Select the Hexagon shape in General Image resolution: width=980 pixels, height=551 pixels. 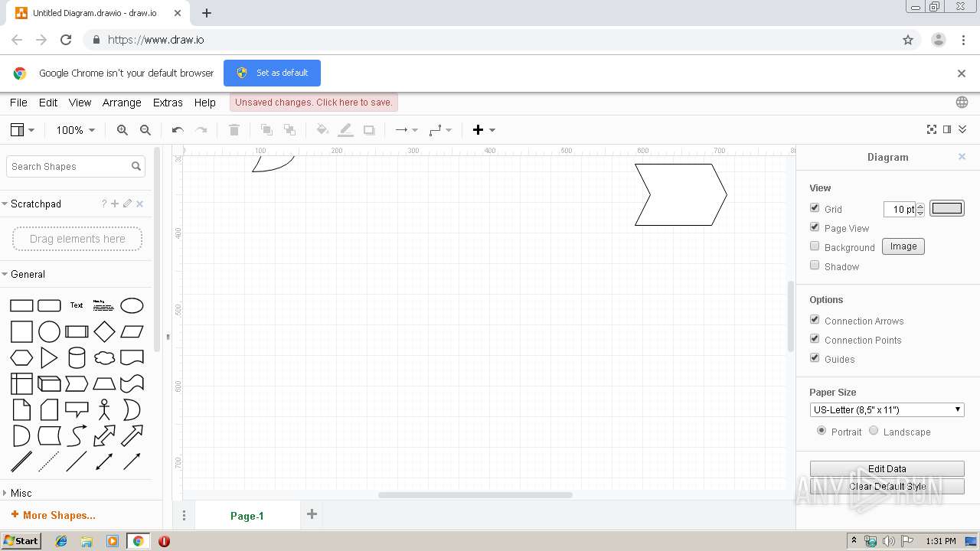click(21, 357)
